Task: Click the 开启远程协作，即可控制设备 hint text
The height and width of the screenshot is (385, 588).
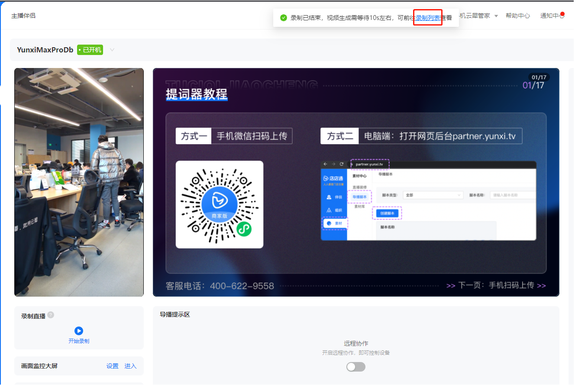Action: (x=356, y=353)
